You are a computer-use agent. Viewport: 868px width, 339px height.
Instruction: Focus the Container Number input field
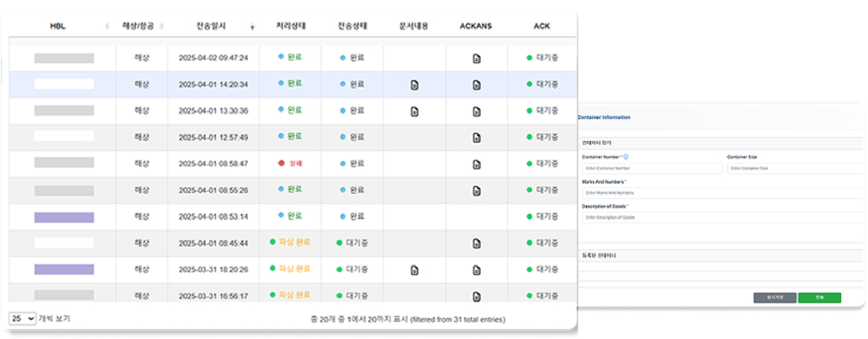[x=652, y=168]
